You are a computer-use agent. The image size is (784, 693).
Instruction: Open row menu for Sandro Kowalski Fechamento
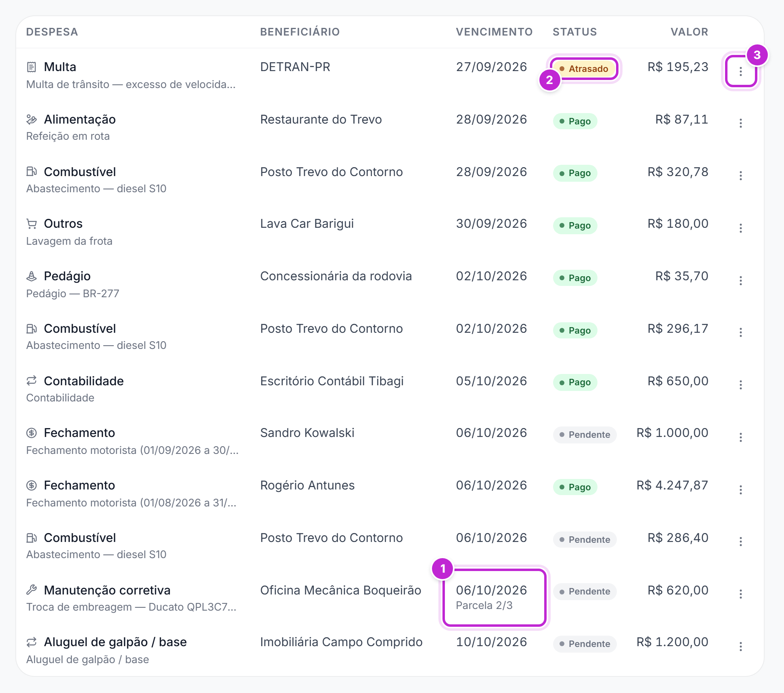[740, 437]
